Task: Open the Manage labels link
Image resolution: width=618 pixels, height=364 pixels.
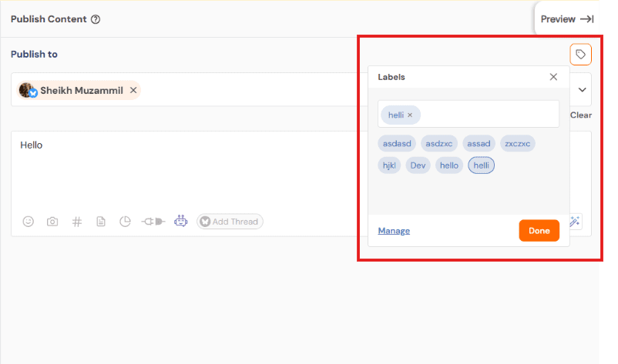Action: [394, 231]
